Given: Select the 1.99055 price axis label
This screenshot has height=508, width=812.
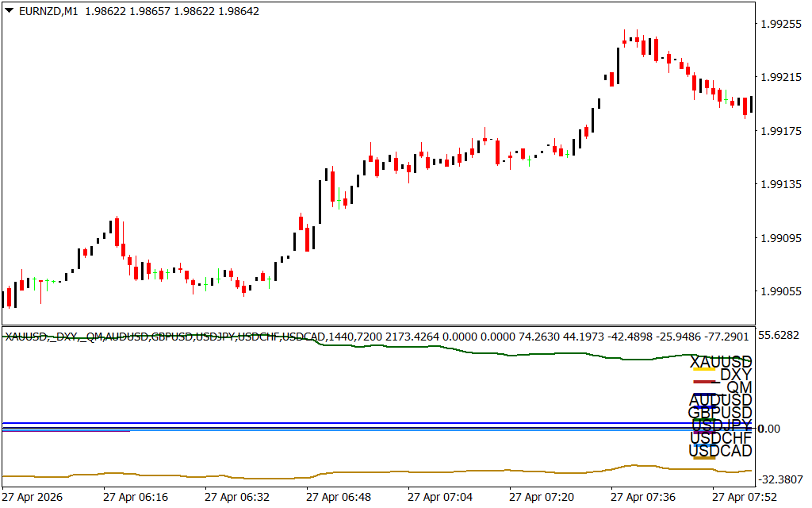Looking at the screenshot, I should pos(780,291).
